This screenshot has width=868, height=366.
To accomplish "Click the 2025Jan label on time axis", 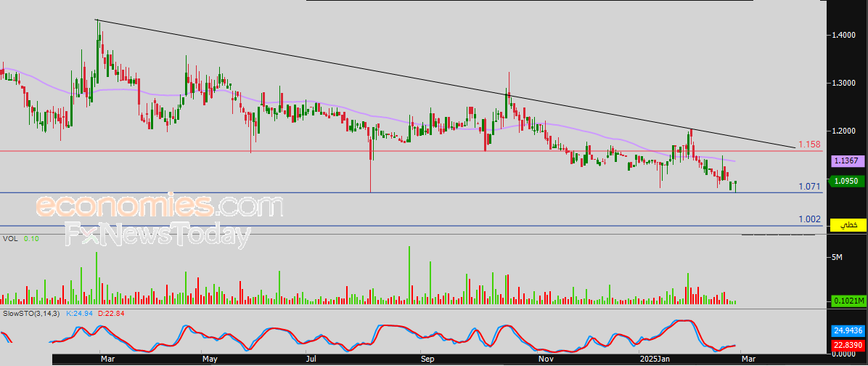I will click(655, 359).
